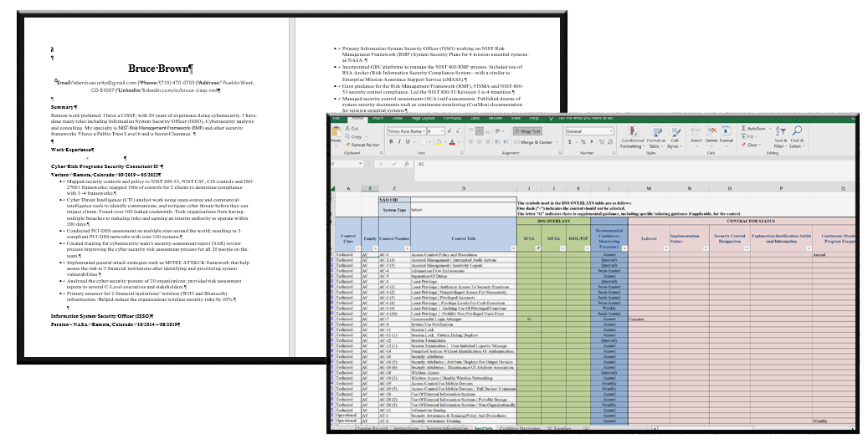Click the Merge & Center button
868x444 pixels.
(532, 143)
